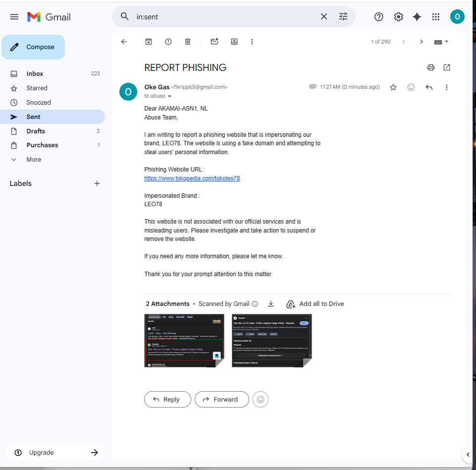Open email in a new window
This screenshot has width=476, height=470.
[447, 67]
